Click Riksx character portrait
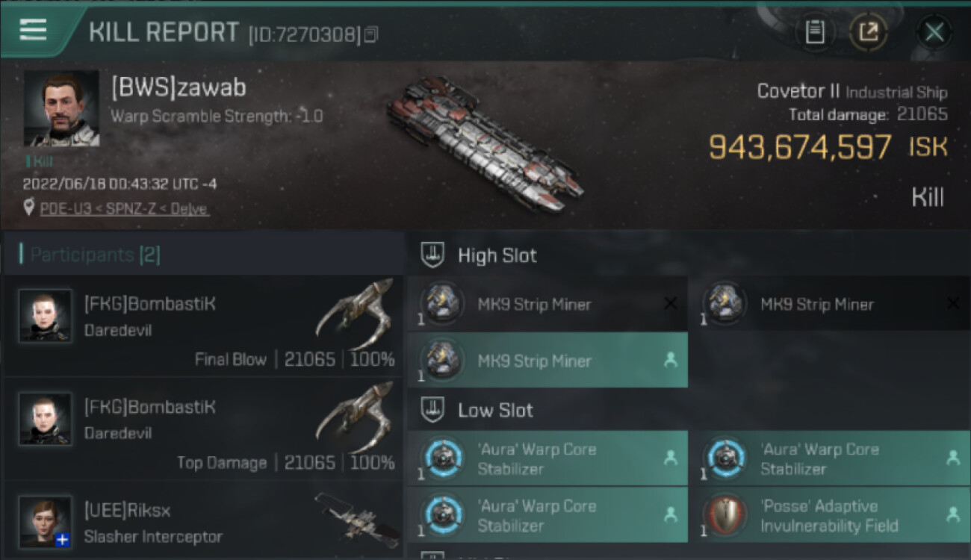The height and width of the screenshot is (560, 971). (x=45, y=522)
